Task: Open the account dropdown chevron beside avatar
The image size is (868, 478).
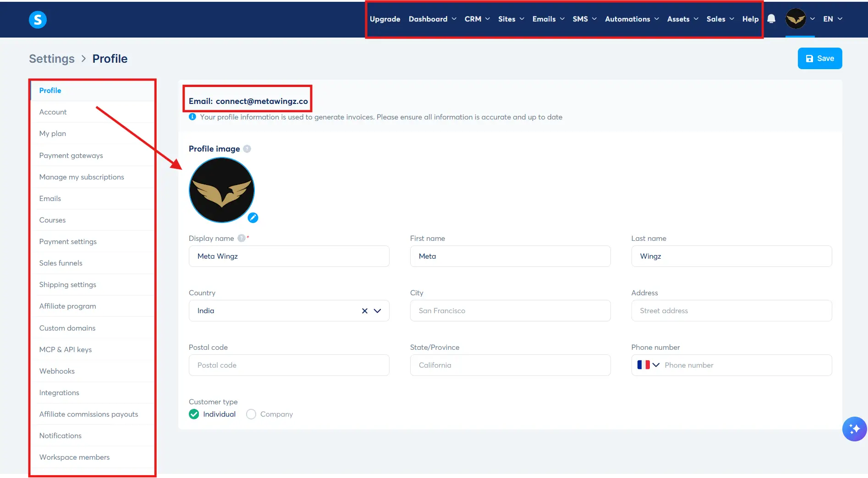Action: point(812,19)
